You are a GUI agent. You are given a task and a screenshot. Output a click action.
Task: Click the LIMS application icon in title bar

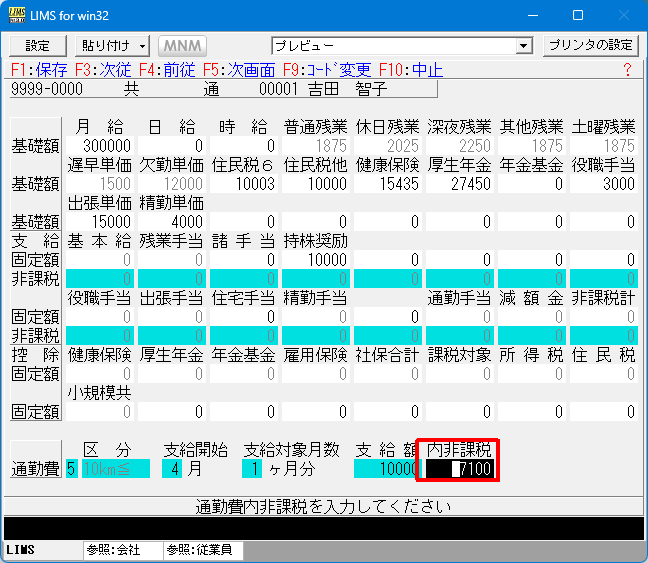point(18,16)
